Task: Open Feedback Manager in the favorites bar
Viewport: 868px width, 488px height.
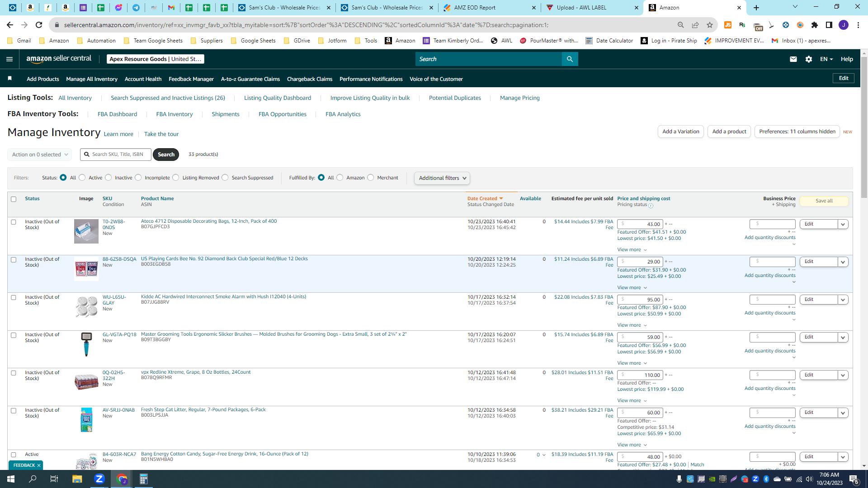Action: (191, 79)
